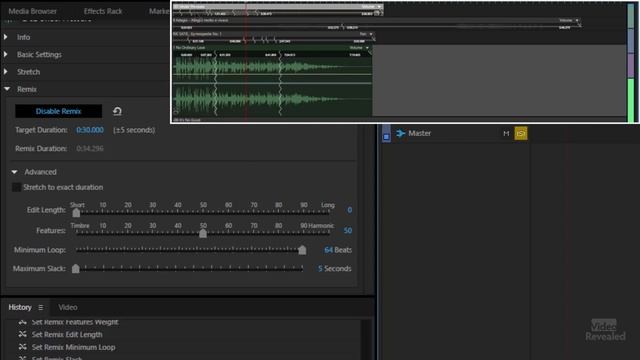Screen dimensions: 640x360
Task: Collapse the Advanced remix options
Action: pos(14,172)
